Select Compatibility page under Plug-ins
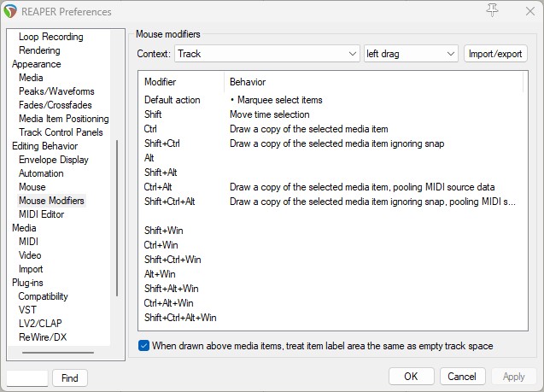Viewport: 544px width, 392px height. pos(43,296)
